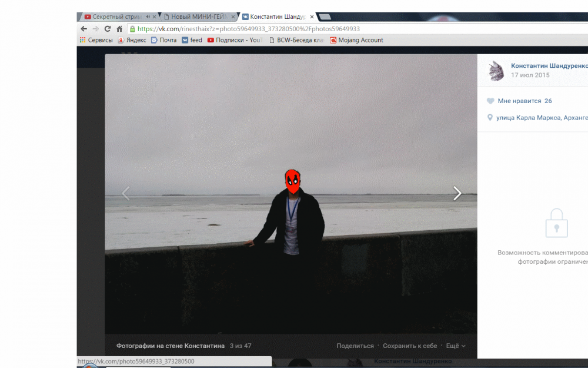This screenshot has height=368, width=588.
Task: Open the улица Карла Маркса location link
Action: coord(542,118)
